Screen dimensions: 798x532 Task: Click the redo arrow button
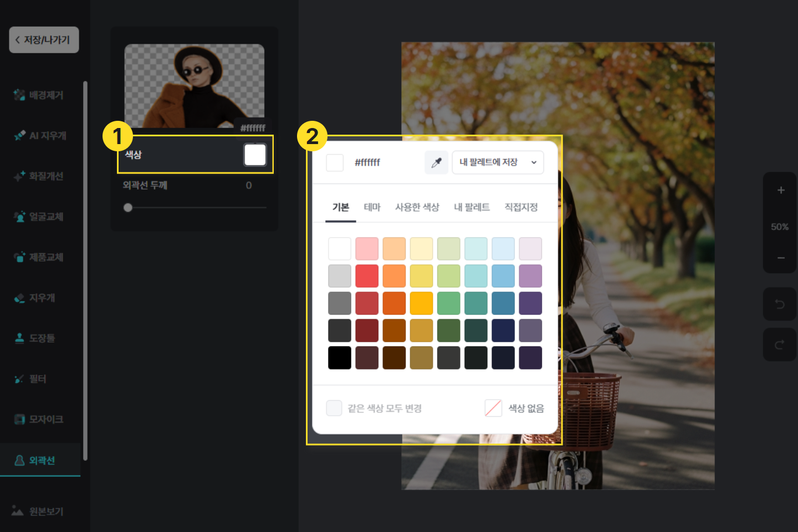779,345
